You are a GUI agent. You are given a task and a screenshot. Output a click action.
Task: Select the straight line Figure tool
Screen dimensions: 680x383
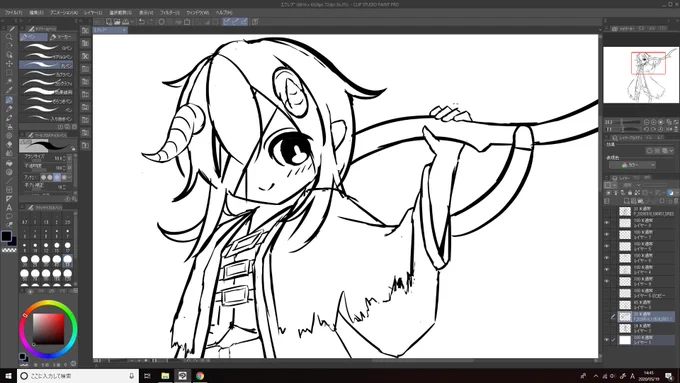9,181
